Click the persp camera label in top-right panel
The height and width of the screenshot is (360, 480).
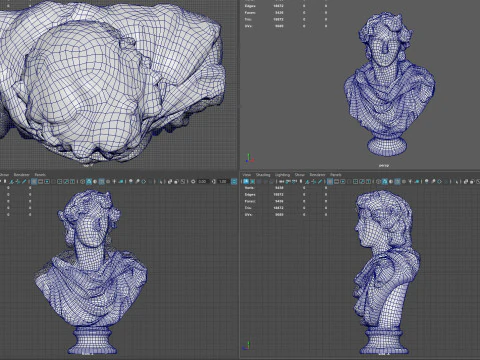click(384, 165)
